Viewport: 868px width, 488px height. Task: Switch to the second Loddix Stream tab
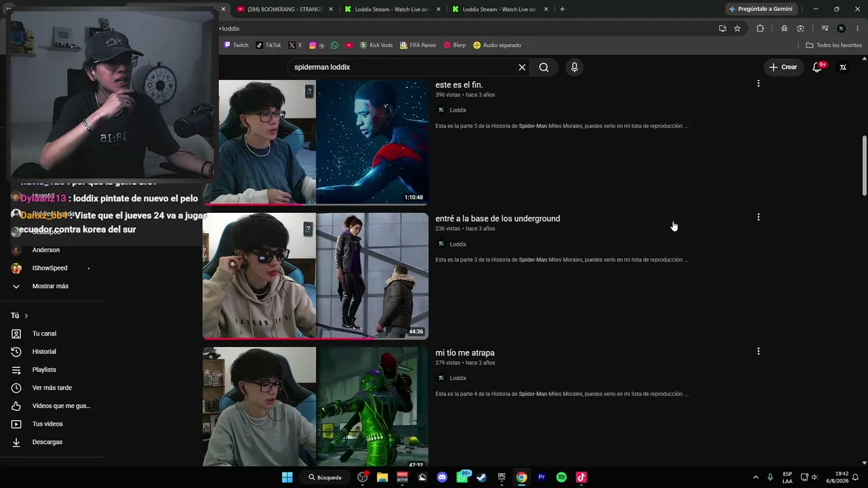500,9
